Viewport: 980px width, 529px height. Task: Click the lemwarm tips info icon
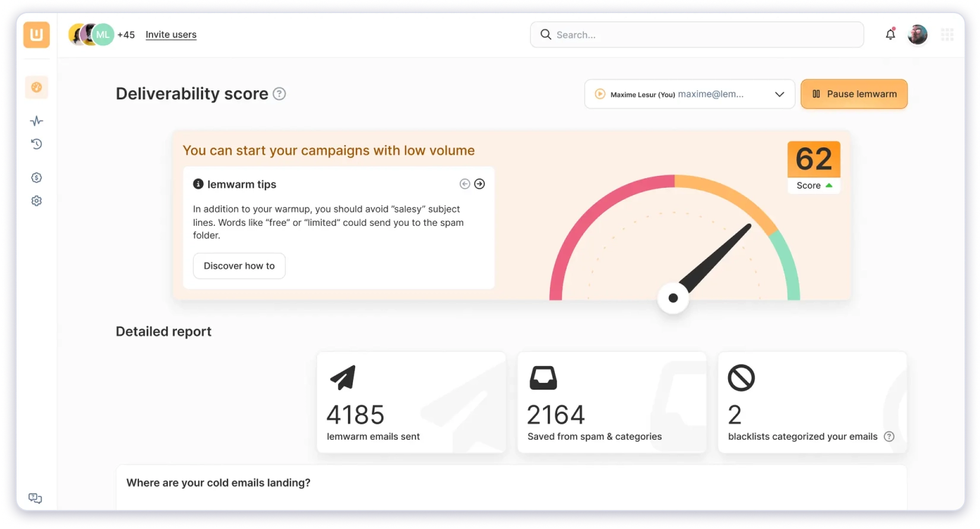(x=198, y=184)
